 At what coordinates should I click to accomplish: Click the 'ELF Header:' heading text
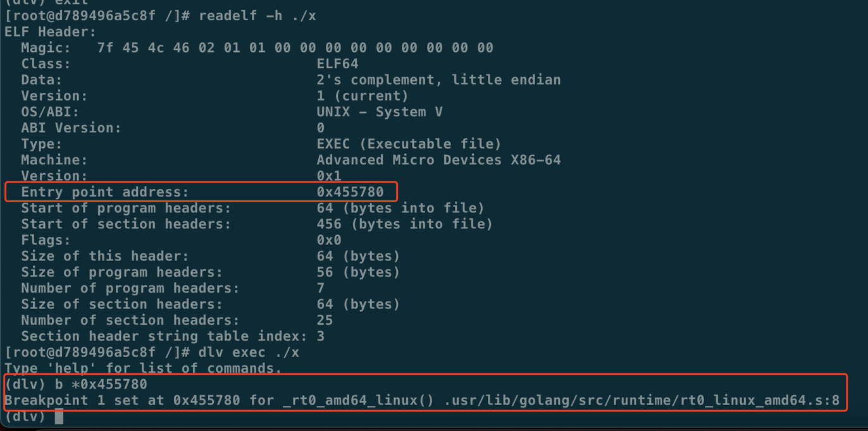point(51,32)
